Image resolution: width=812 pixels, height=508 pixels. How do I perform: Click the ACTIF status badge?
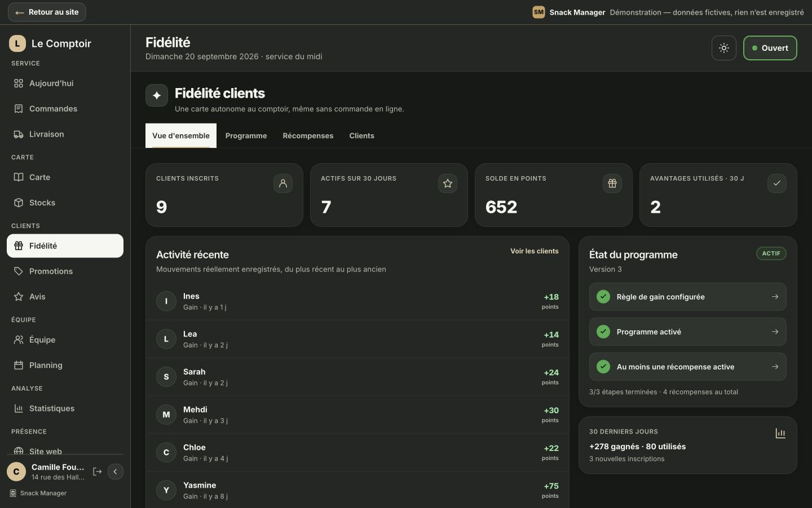771,253
